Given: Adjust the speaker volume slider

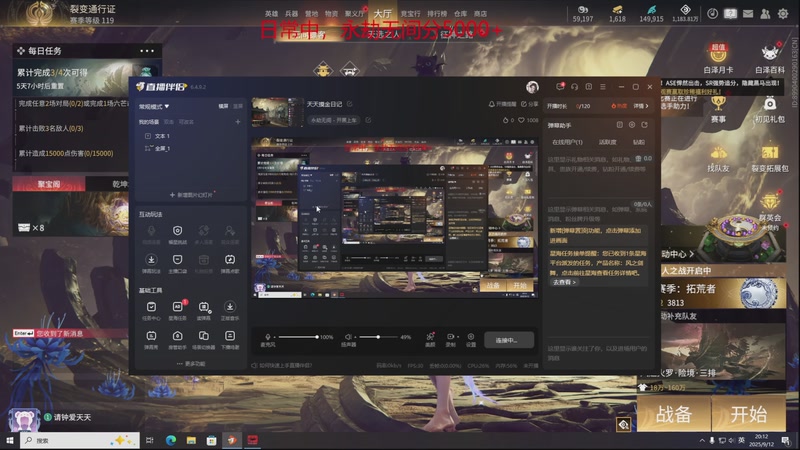Looking at the screenshot, I should point(378,337).
